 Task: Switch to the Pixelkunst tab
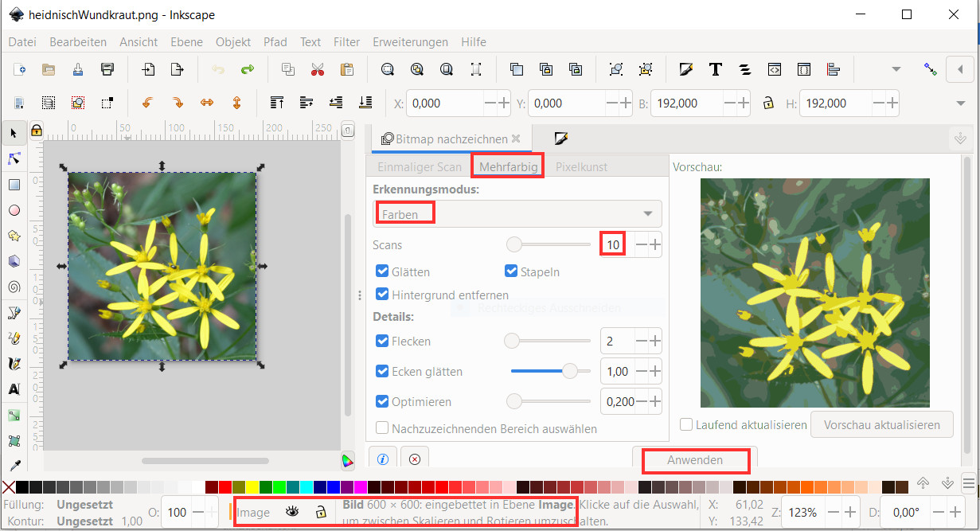[x=581, y=166]
